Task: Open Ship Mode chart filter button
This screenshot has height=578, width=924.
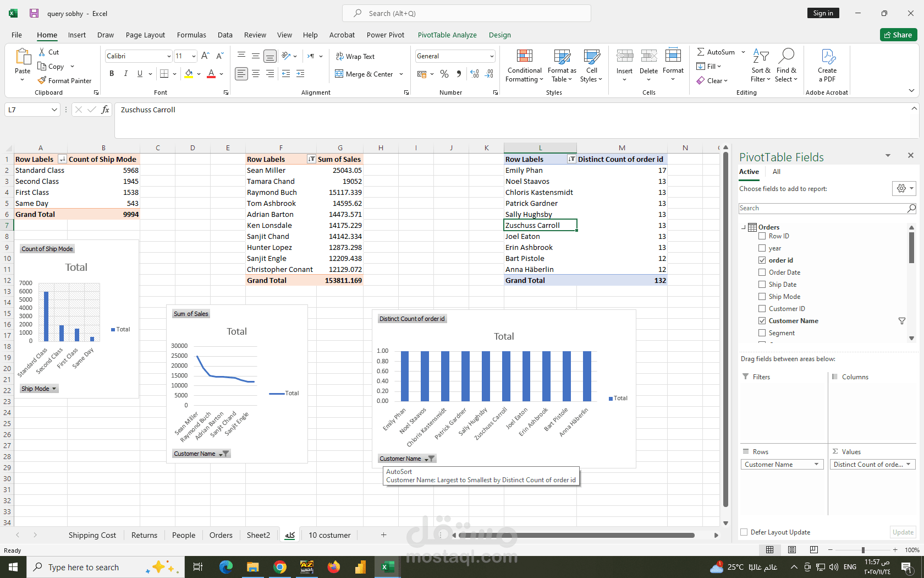Action: pyautogui.click(x=38, y=389)
